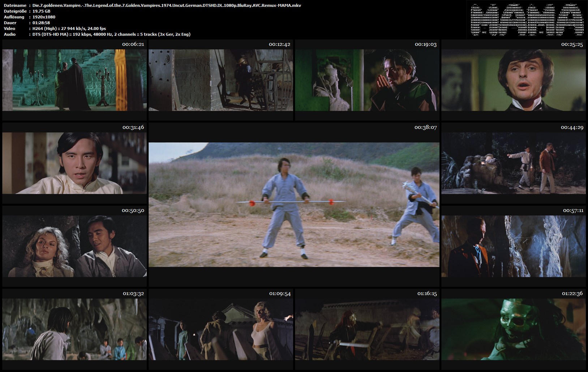
Task: Open the close-up face frame at 00:25:25
Action: (x=514, y=80)
